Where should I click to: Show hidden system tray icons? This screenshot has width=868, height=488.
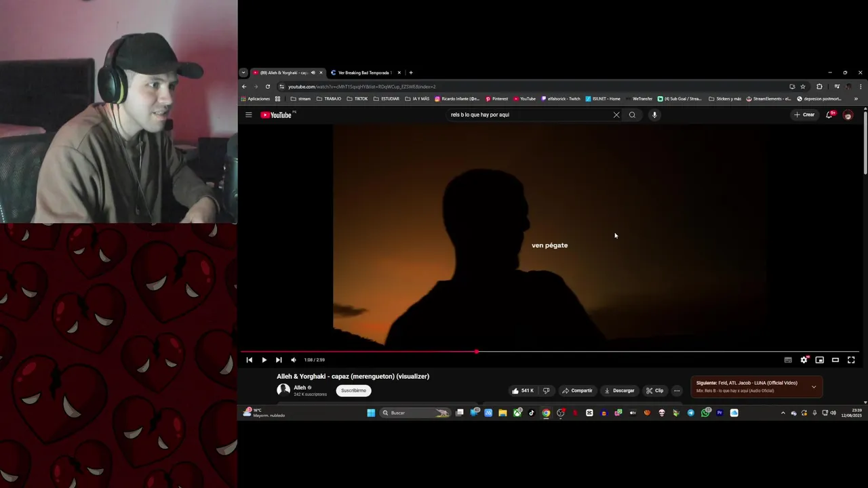(x=783, y=413)
